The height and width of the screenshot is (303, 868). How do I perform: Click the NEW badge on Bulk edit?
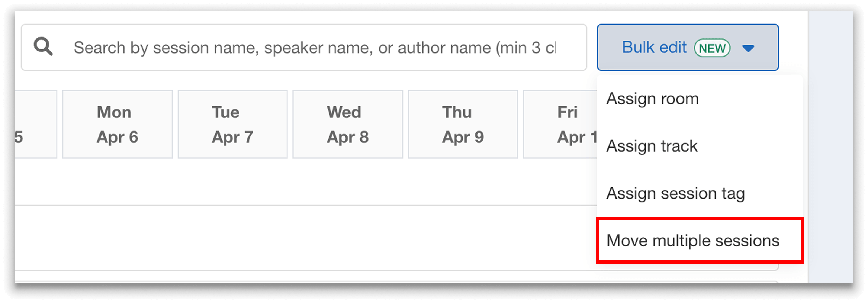click(x=712, y=47)
